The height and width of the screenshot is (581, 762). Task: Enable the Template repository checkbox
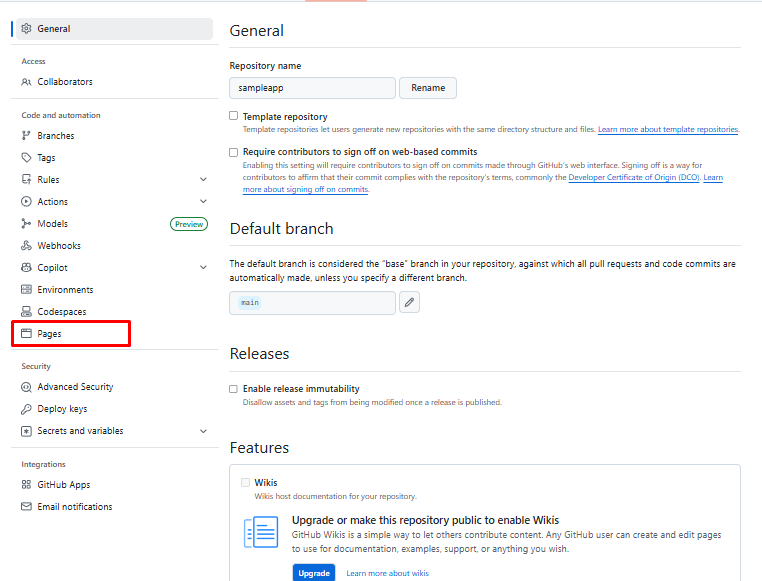pos(234,116)
